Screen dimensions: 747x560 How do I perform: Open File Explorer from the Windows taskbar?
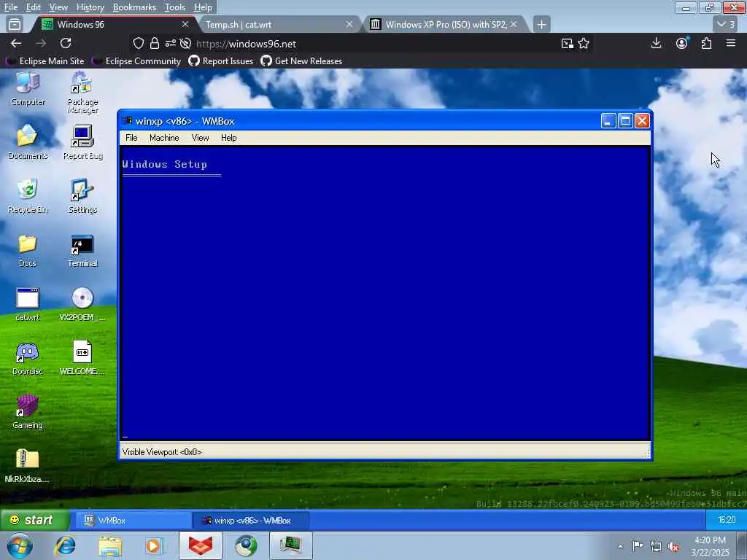tap(111, 545)
